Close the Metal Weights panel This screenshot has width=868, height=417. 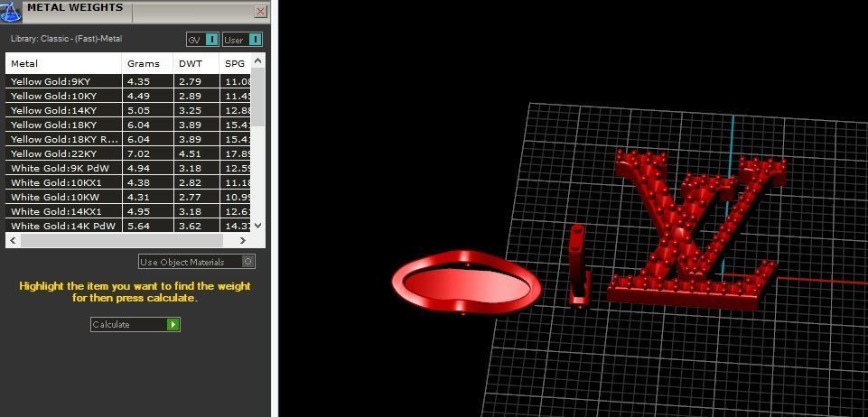coord(260,11)
